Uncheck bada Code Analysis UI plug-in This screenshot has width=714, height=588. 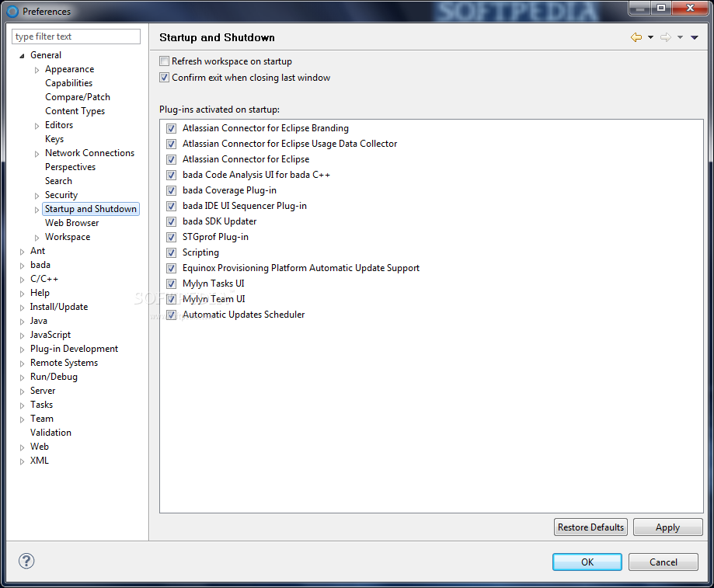click(x=171, y=175)
